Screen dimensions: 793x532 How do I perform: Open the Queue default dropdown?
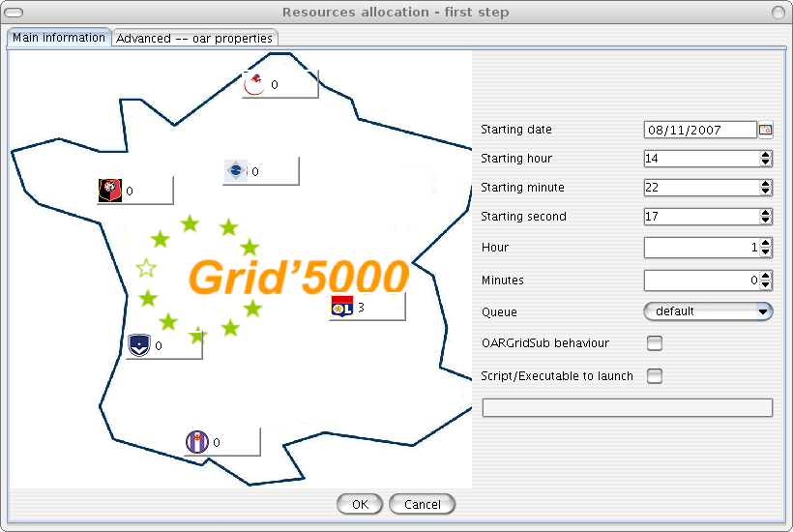click(708, 311)
